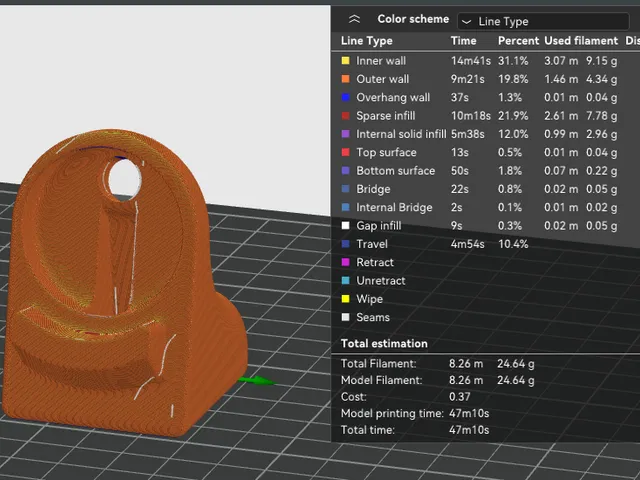Click the green axis arrow on bed

coord(257,381)
